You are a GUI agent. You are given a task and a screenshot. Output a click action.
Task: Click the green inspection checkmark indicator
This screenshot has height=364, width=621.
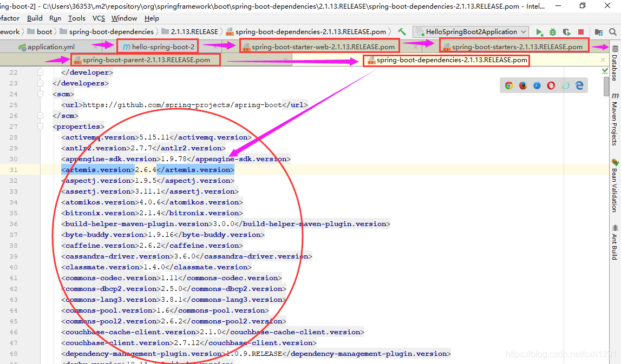[x=605, y=71]
